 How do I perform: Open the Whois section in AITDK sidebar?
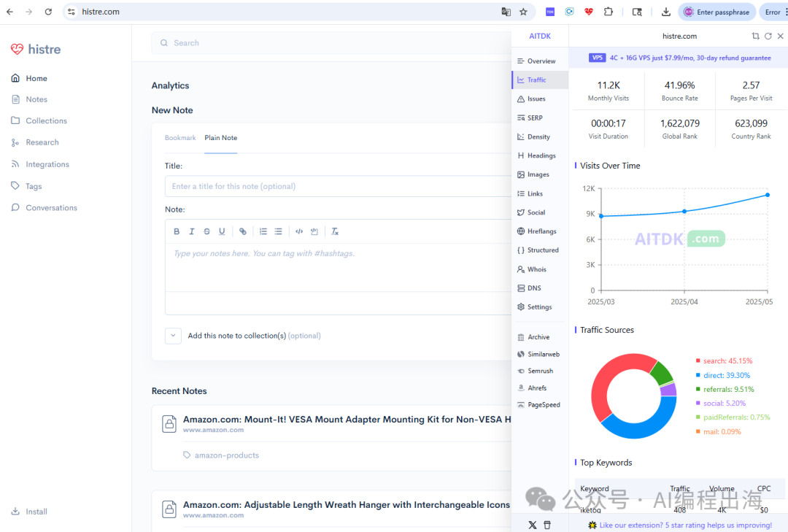(536, 269)
